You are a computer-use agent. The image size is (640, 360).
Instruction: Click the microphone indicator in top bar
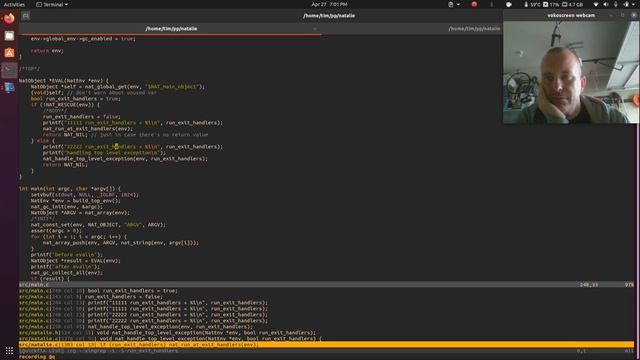tap(616, 4)
